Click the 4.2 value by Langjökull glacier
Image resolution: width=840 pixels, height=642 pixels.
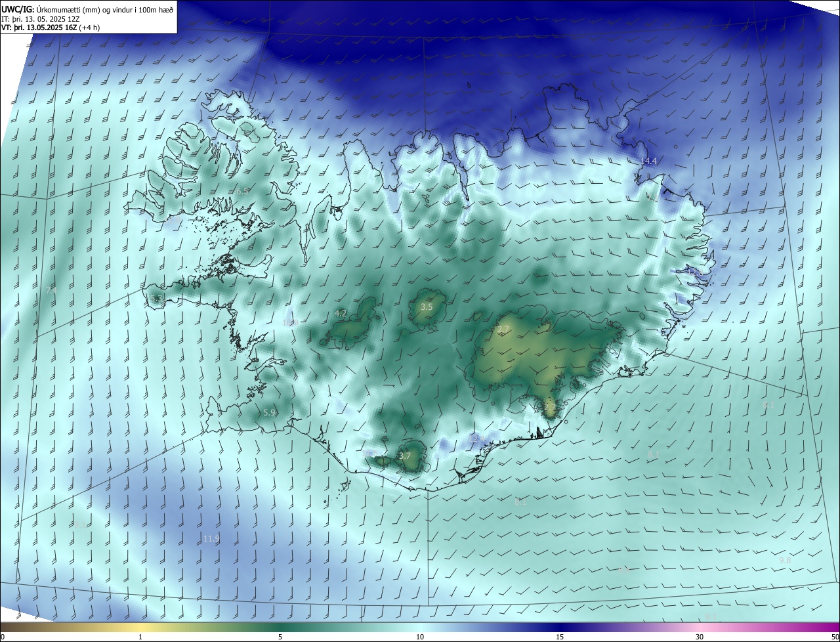pos(341,314)
